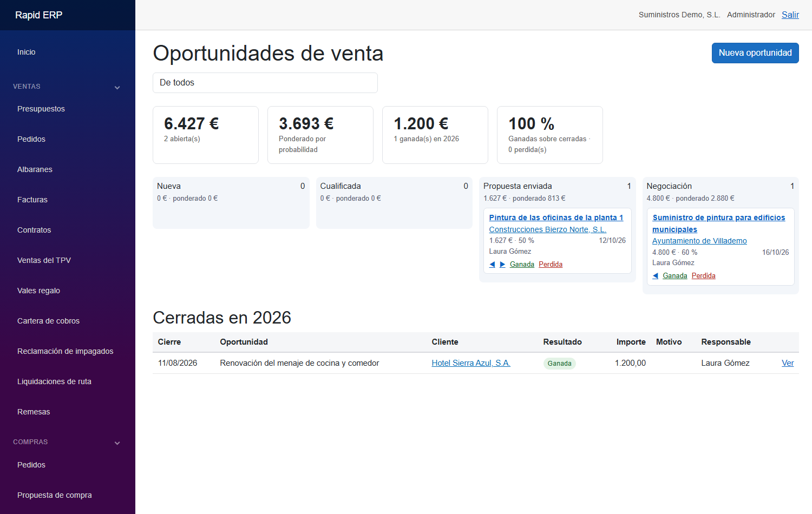Advance Pintura de las oficinas card to next stage

coord(502,265)
